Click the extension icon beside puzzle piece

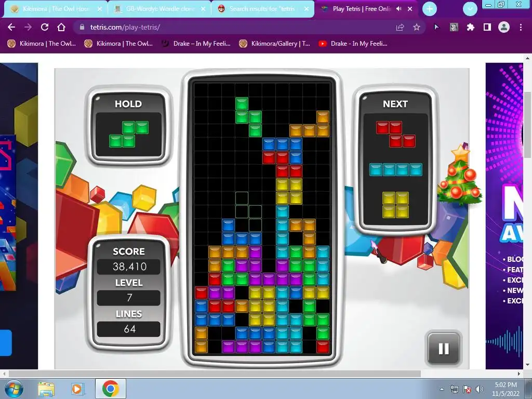(454, 27)
